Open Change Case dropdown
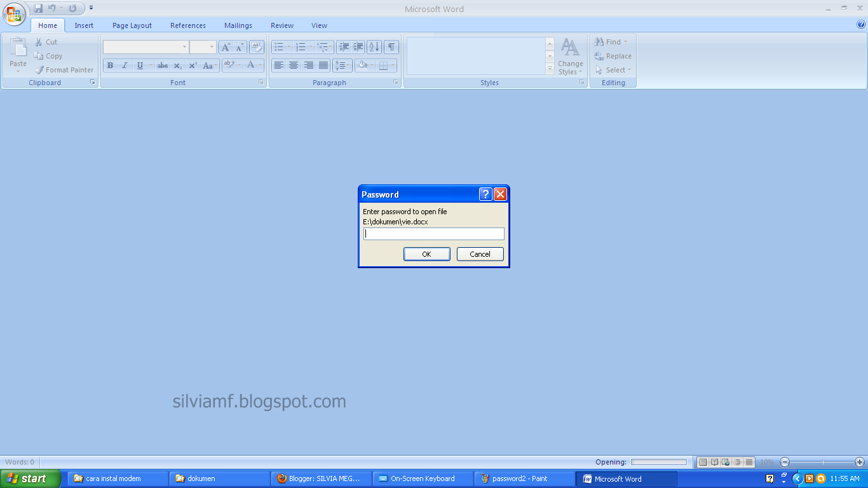The height and width of the screenshot is (488, 868). point(210,65)
